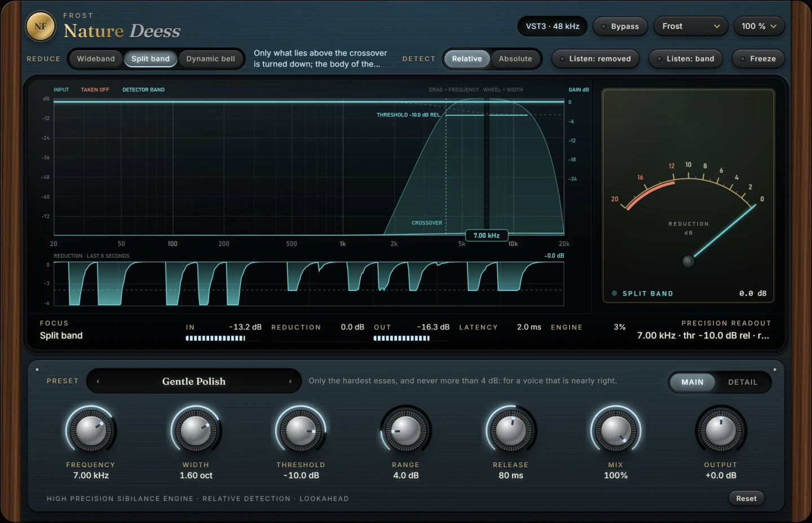Select the Split band reduce mode
The image size is (812, 523).
tap(151, 59)
